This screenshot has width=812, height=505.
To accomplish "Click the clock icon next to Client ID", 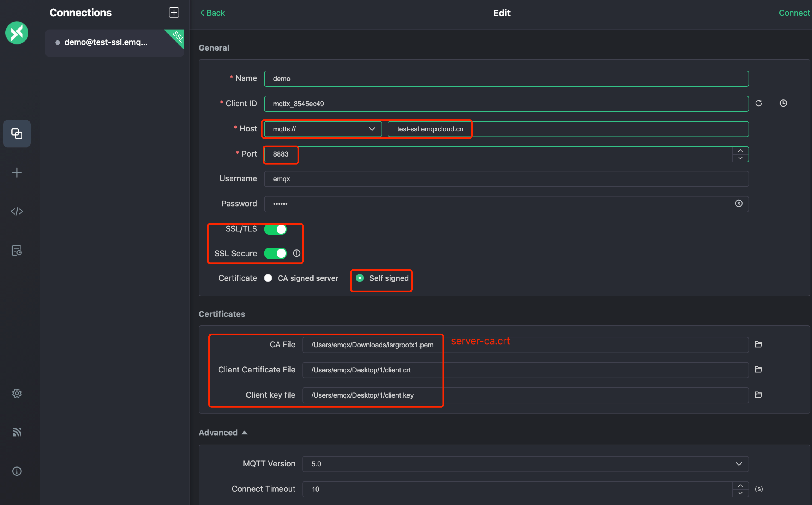I will [783, 103].
